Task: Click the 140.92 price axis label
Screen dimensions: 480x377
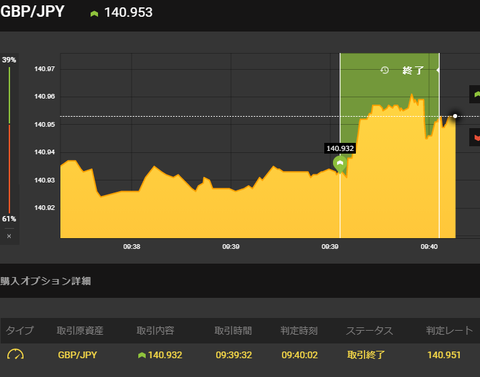Action: click(44, 208)
